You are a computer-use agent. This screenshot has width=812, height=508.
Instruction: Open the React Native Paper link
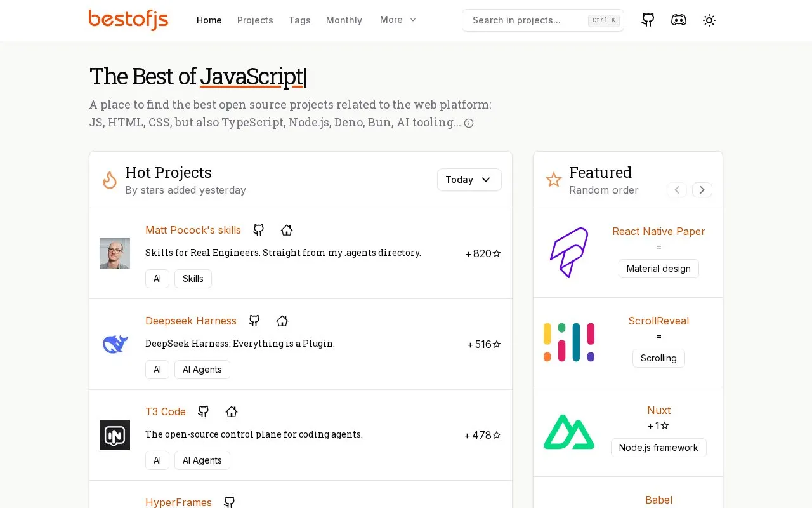point(658,231)
